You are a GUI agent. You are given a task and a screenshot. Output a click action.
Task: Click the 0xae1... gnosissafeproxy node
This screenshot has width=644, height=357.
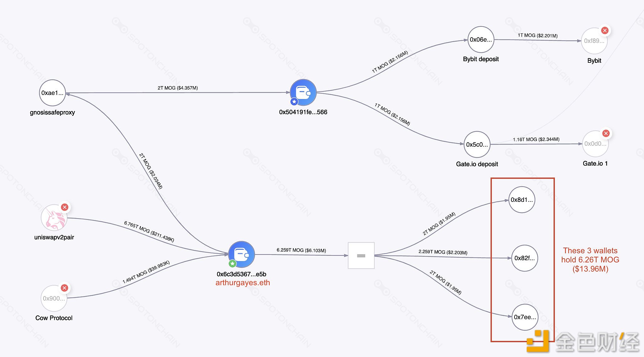(x=52, y=93)
